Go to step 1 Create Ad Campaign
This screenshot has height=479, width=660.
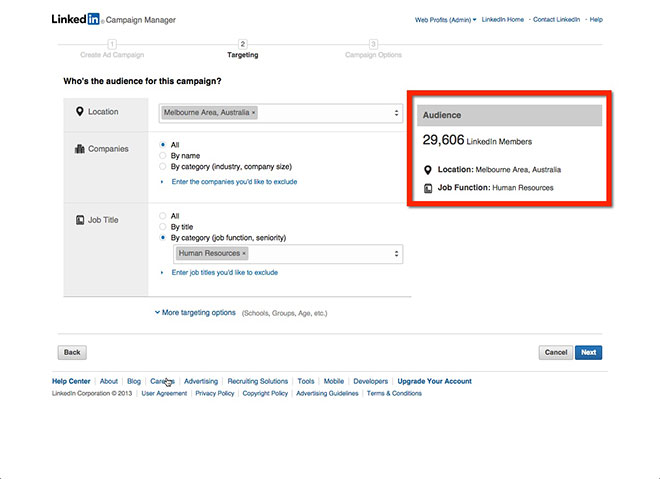click(112, 50)
